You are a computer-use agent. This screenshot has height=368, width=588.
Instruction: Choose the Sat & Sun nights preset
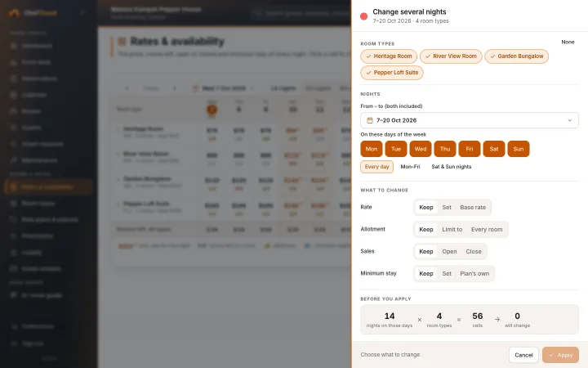pyautogui.click(x=451, y=167)
